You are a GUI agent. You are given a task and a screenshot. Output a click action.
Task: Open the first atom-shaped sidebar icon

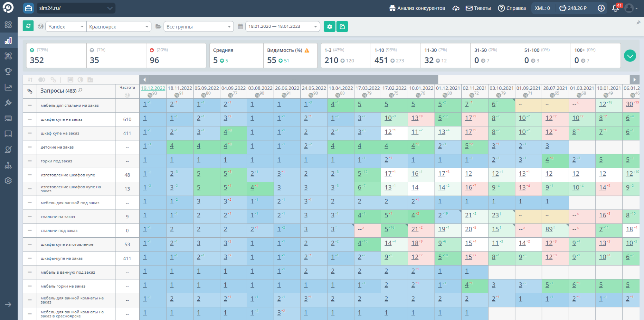pos(8,25)
